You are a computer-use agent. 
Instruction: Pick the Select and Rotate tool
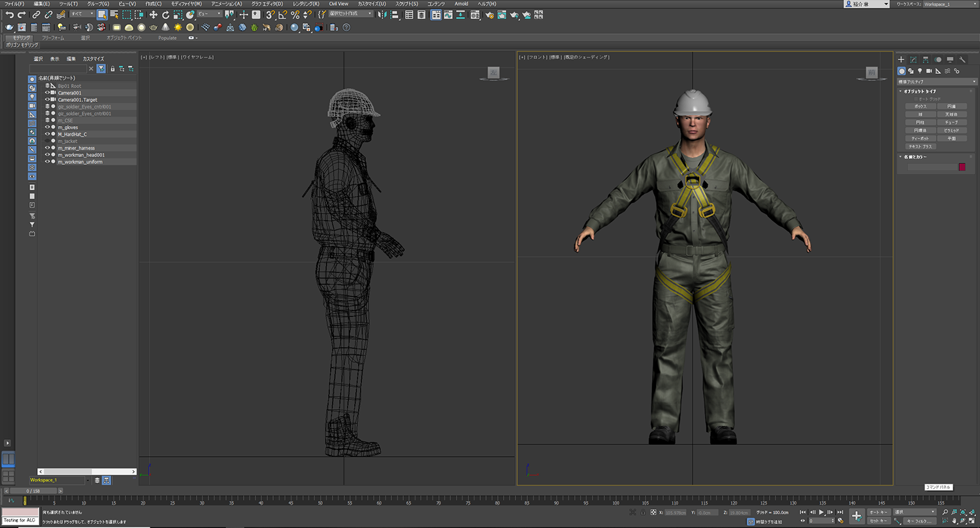(x=165, y=14)
